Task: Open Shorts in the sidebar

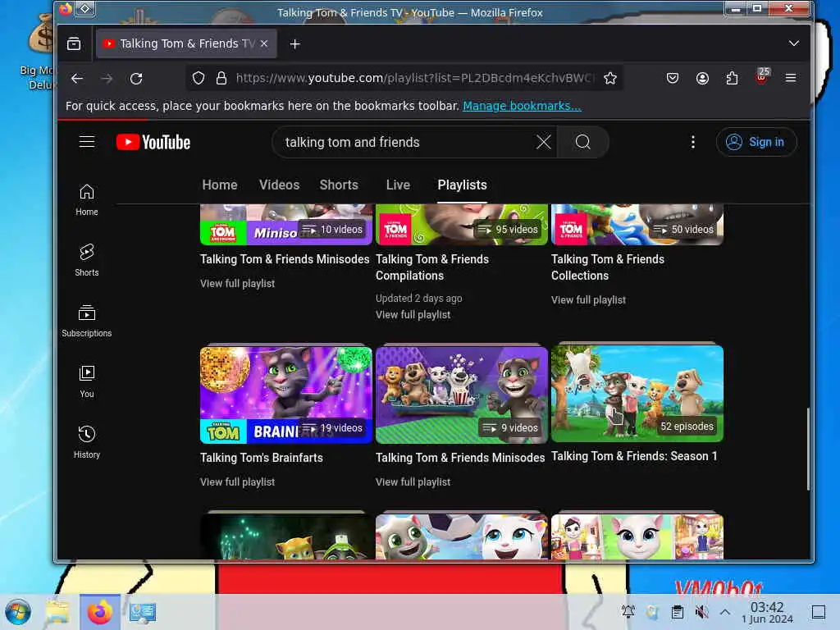Action: click(x=87, y=260)
